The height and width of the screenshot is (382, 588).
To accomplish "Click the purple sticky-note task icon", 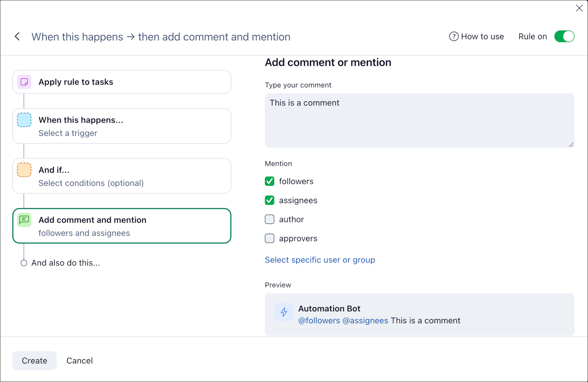I will pyautogui.click(x=24, y=82).
